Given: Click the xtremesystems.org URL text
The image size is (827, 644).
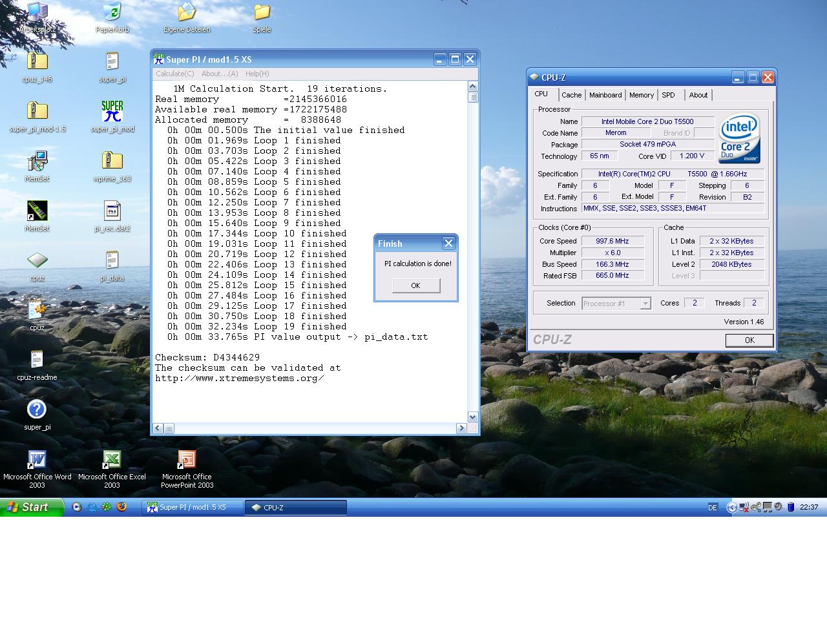Looking at the screenshot, I should point(240,378).
